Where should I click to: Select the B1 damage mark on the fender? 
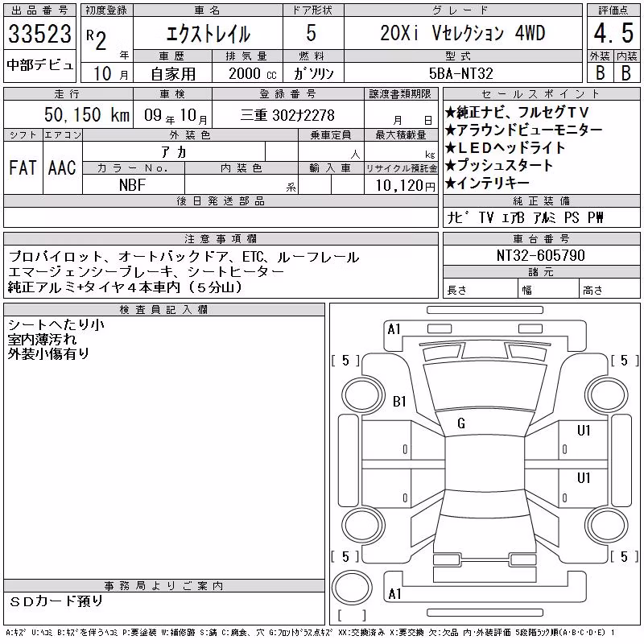tap(399, 401)
